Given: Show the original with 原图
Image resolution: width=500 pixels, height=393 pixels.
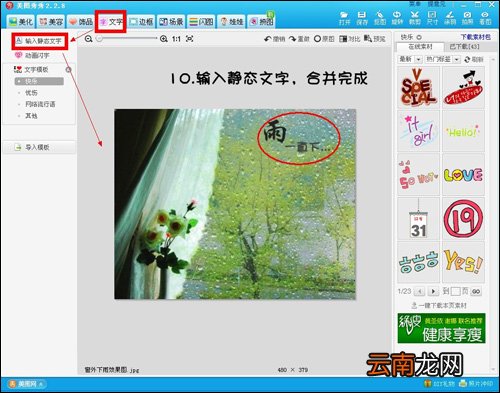Looking at the screenshot, I should pos(324,39).
